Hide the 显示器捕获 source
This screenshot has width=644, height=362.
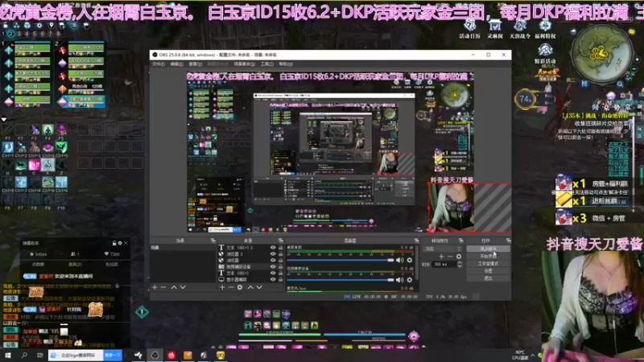(273, 279)
